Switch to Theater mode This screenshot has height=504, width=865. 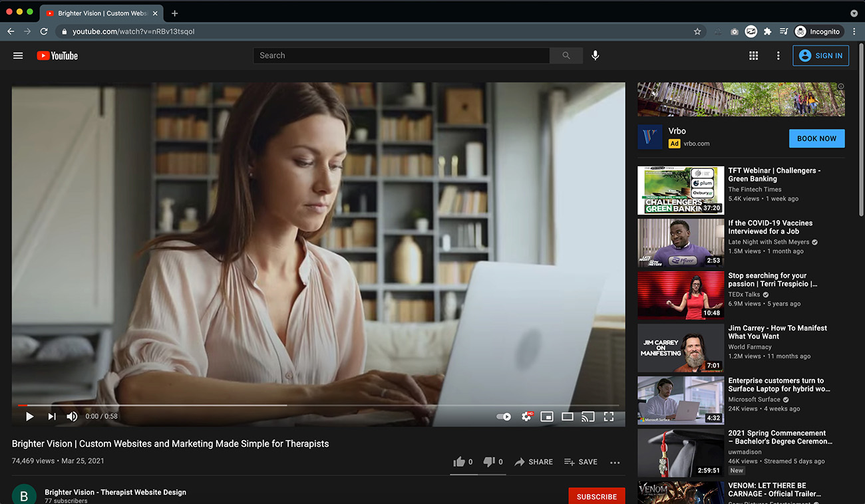click(x=568, y=416)
